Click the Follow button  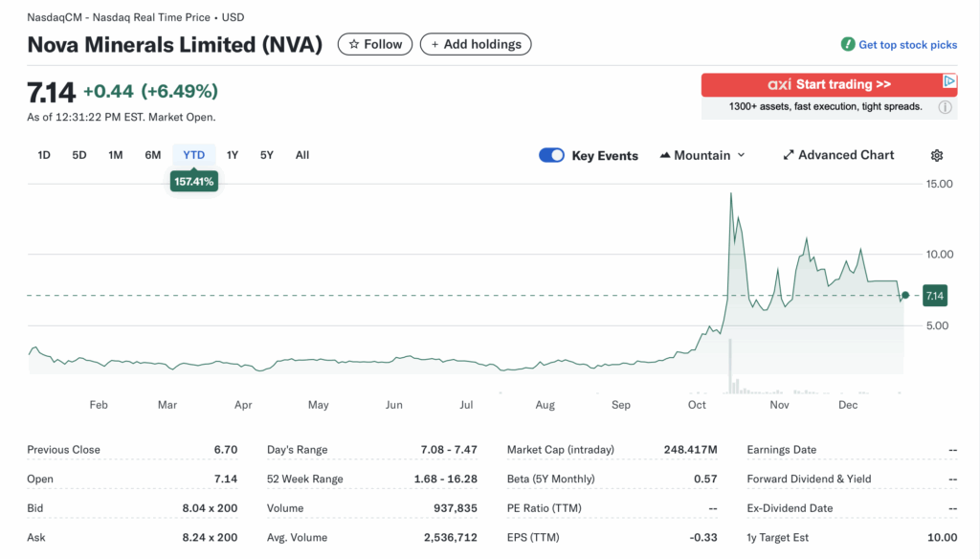tap(374, 44)
